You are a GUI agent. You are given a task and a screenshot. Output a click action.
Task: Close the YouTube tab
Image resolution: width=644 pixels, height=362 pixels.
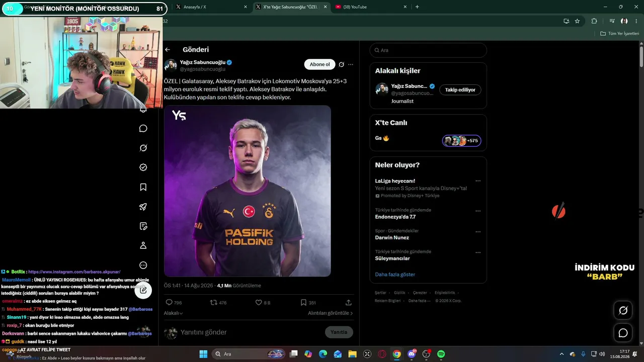point(405,7)
